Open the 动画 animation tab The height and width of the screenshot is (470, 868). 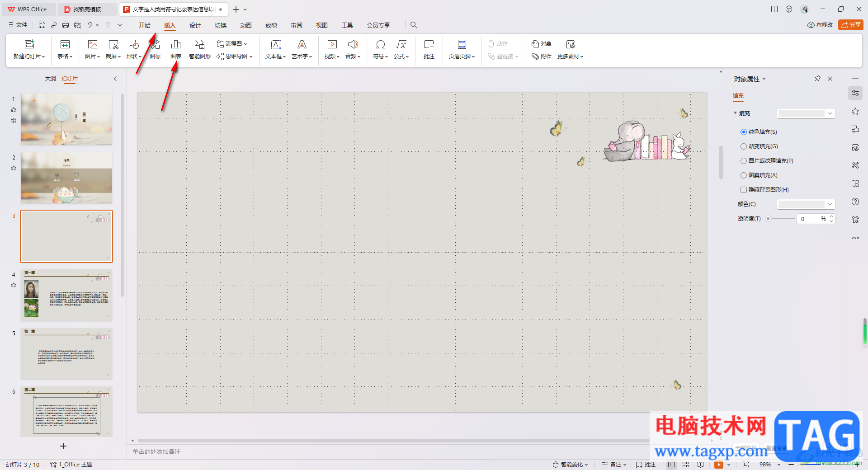click(x=245, y=25)
